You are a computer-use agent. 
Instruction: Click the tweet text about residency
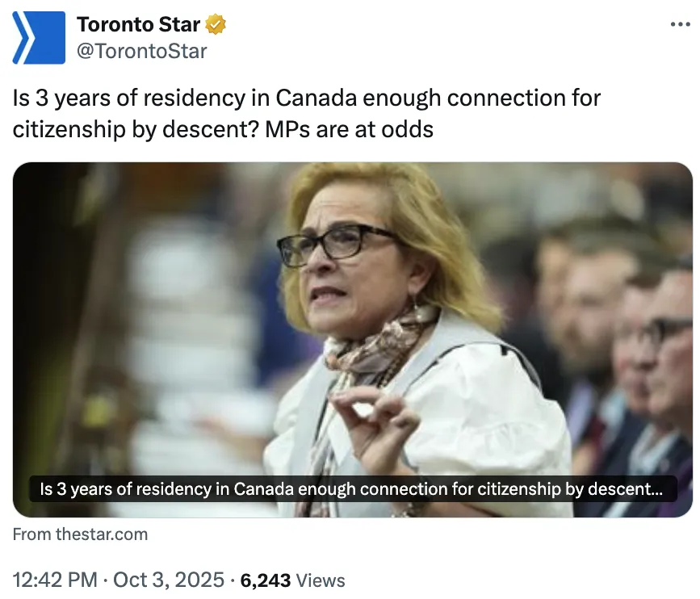[307, 99]
